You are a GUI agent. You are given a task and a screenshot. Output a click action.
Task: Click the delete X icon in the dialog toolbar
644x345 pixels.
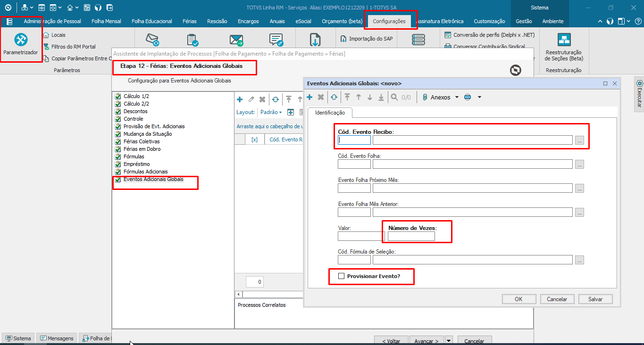click(321, 97)
